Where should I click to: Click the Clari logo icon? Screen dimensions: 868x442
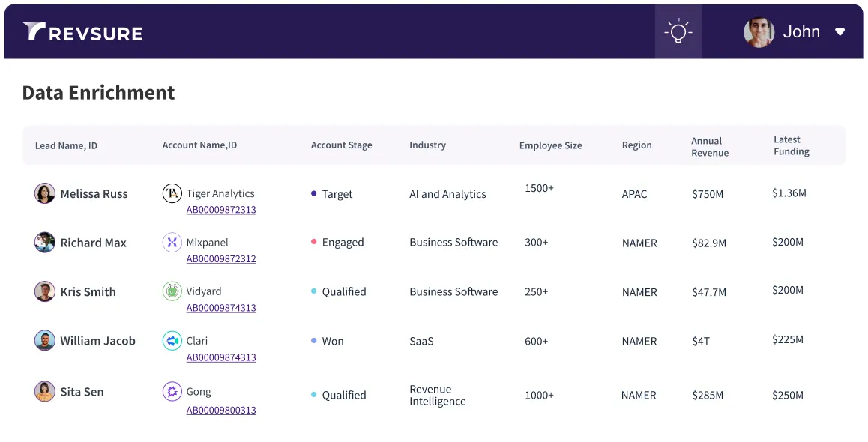click(172, 341)
